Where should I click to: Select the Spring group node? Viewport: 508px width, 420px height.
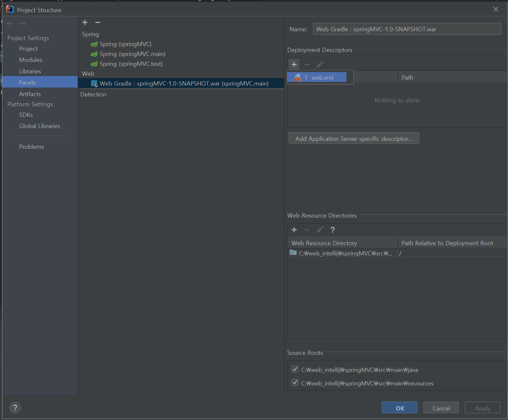pyautogui.click(x=90, y=34)
